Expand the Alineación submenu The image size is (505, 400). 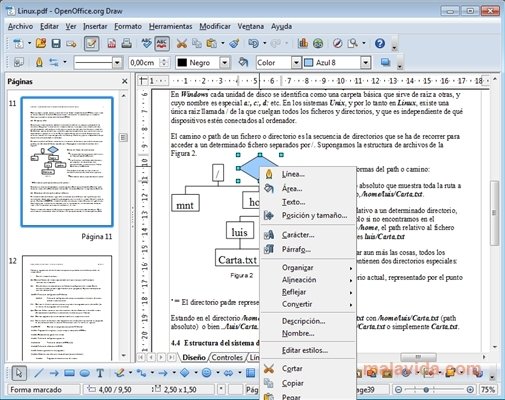(308, 280)
